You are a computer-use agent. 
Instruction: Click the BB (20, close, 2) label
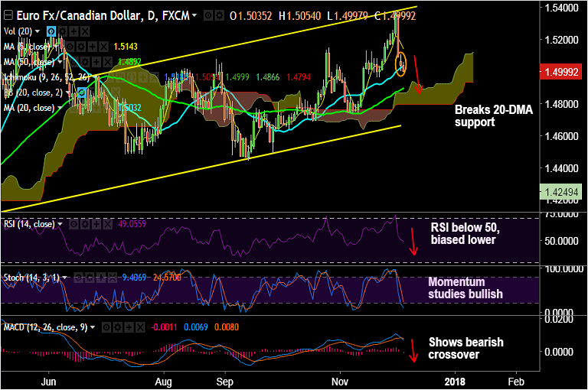34,93
